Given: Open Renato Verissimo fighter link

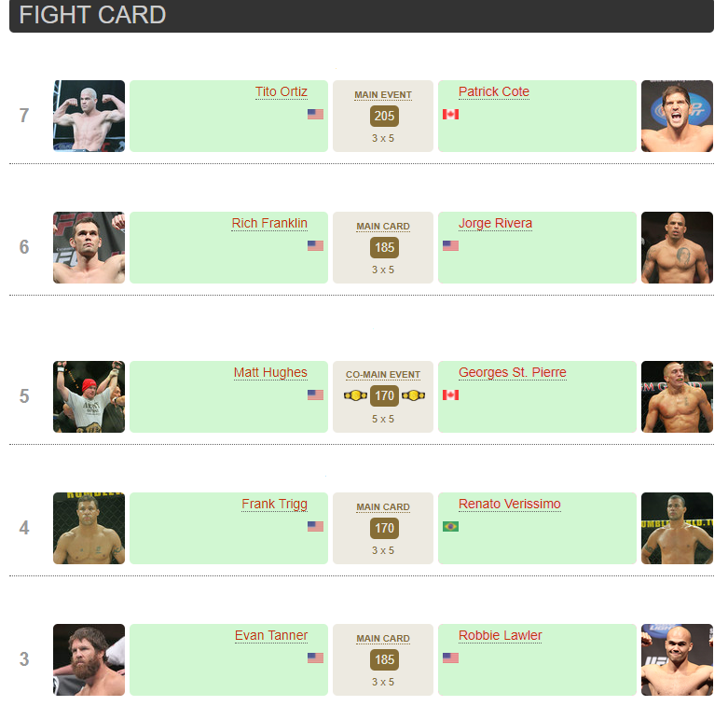Looking at the screenshot, I should coord(509,504).
